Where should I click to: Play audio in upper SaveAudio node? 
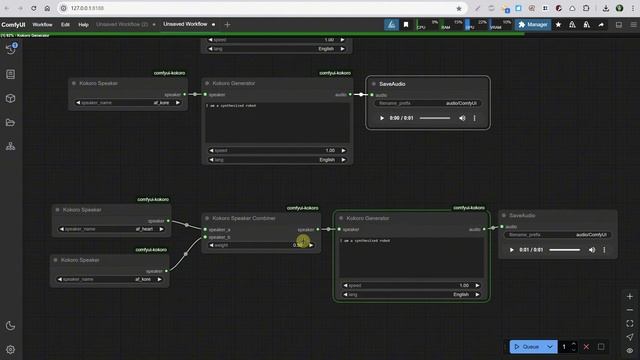(x=382, y=118)
